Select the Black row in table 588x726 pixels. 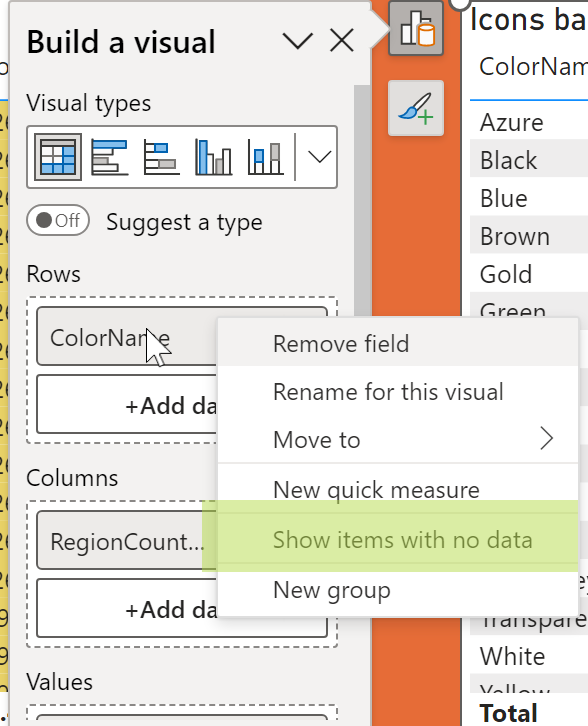[529, 160]
